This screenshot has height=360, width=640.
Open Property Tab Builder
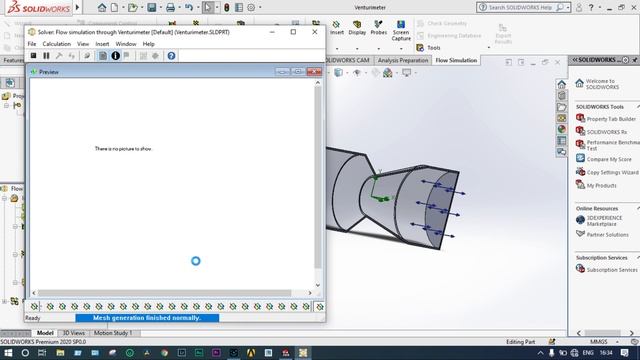[x=606, y=119]
